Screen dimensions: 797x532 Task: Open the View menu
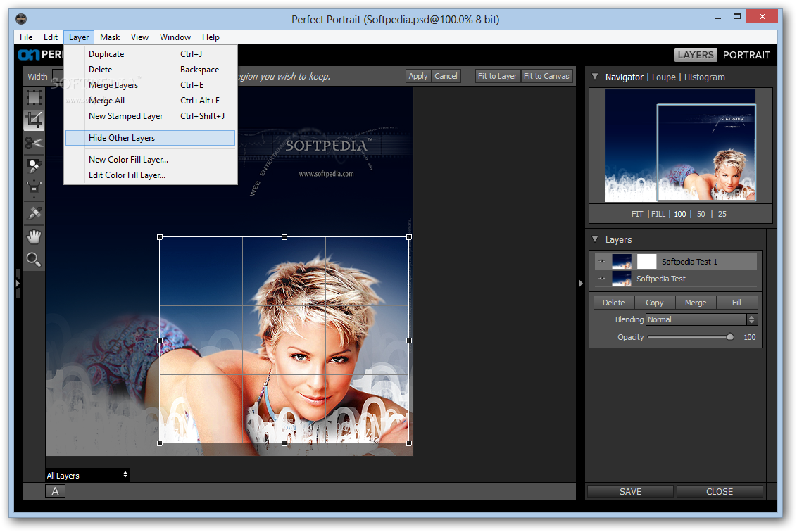[139, 37]
